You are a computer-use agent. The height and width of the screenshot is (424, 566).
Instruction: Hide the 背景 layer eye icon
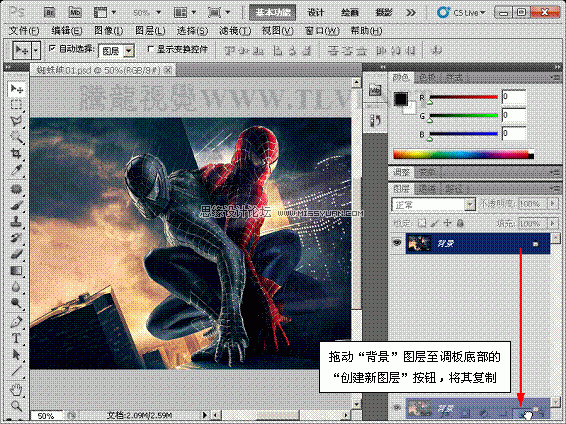397,243
